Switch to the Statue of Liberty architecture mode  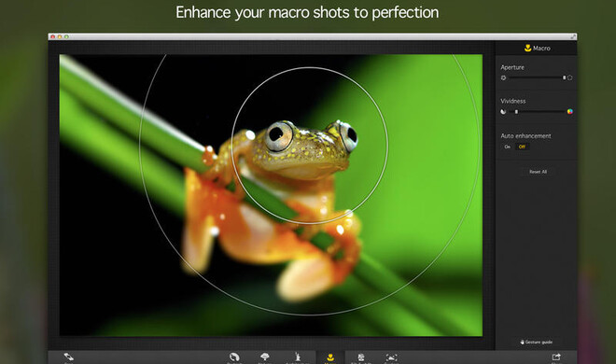[x=298, y=357]
